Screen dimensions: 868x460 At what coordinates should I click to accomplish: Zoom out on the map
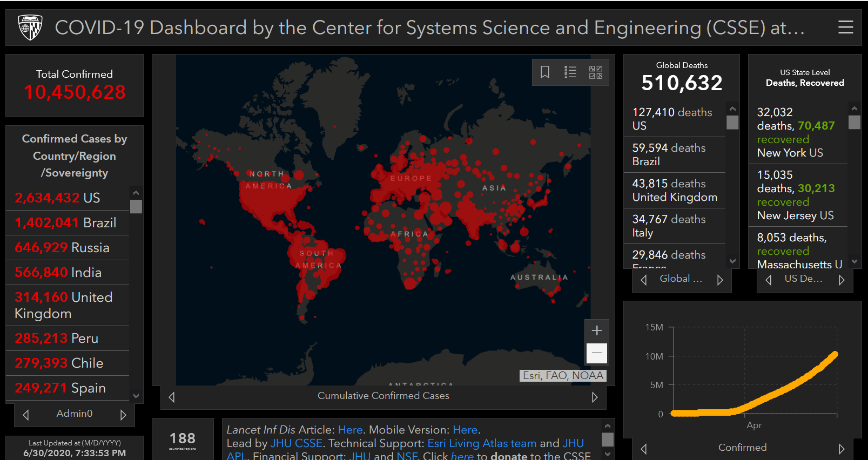596,353
